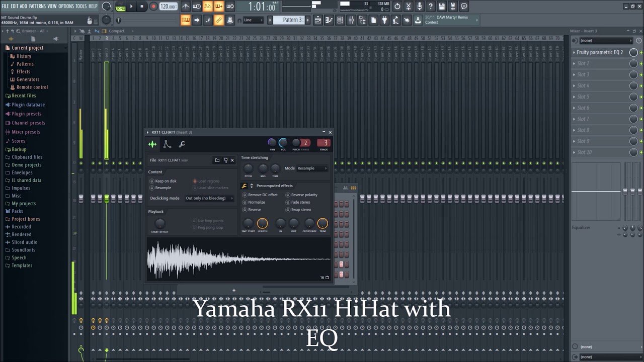Image resolution: width=644 pixels, height=362 pixels.
Task: Click the sampler PAN knob
Action: (272, 143)
